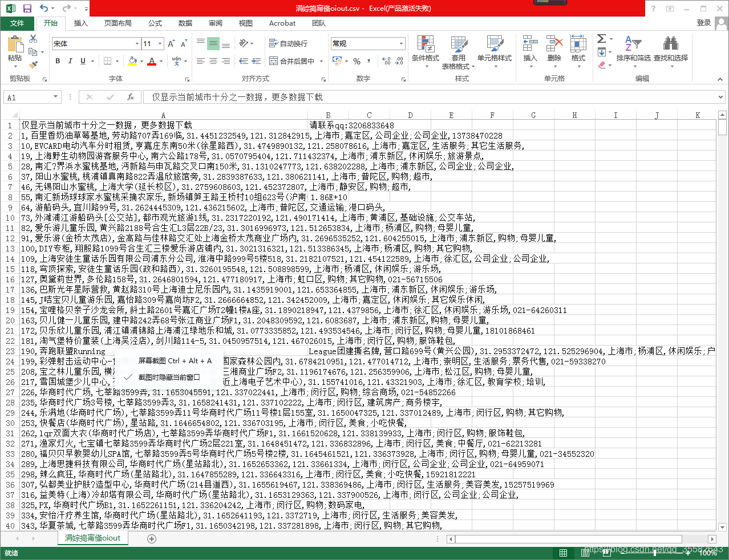Viewport: 729px width, 560px height.
Task: Open the Acrobat tab
Action: (282, 23)
